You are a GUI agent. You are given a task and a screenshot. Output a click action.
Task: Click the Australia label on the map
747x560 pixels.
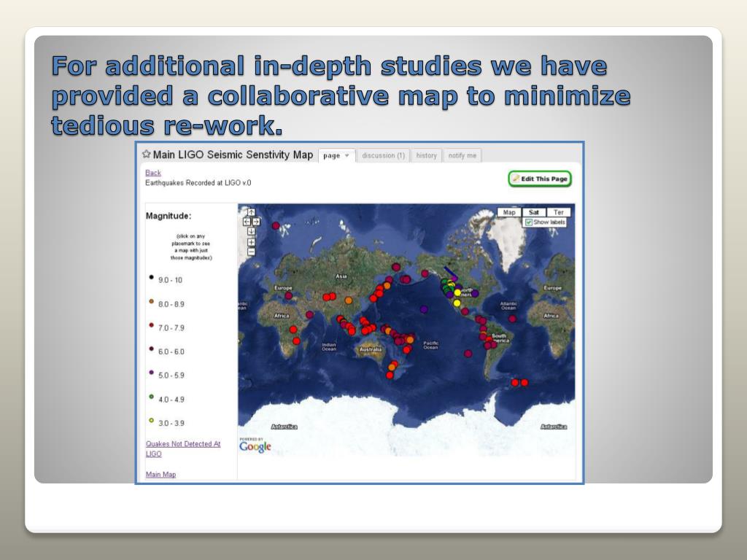[x=371, y=349]
